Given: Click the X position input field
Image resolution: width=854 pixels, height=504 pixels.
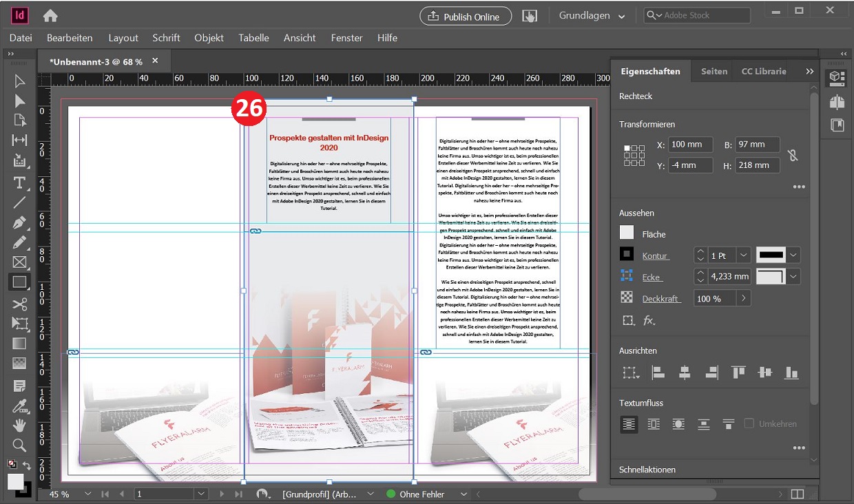Looking at the screenshot, I should pos(690,145).
